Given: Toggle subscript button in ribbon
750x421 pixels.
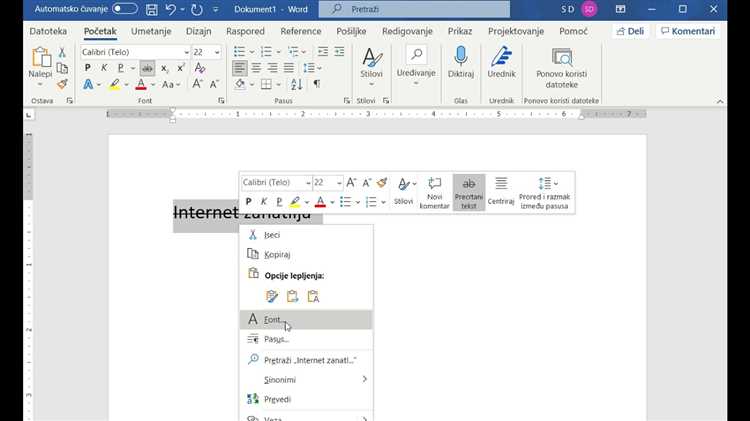Looking at the screenshot, I should [x=164, y=68].
